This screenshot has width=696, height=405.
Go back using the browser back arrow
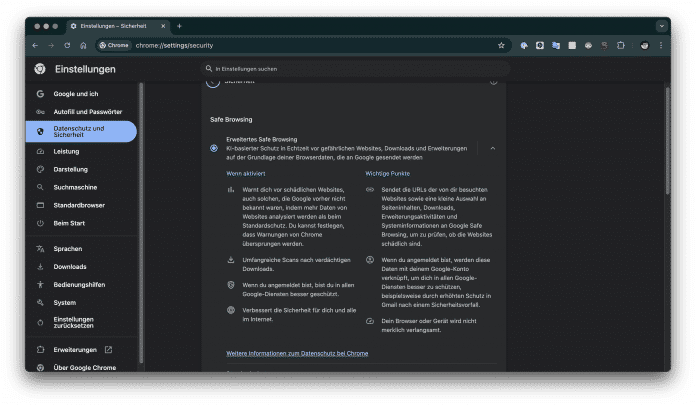click(35, 45)
